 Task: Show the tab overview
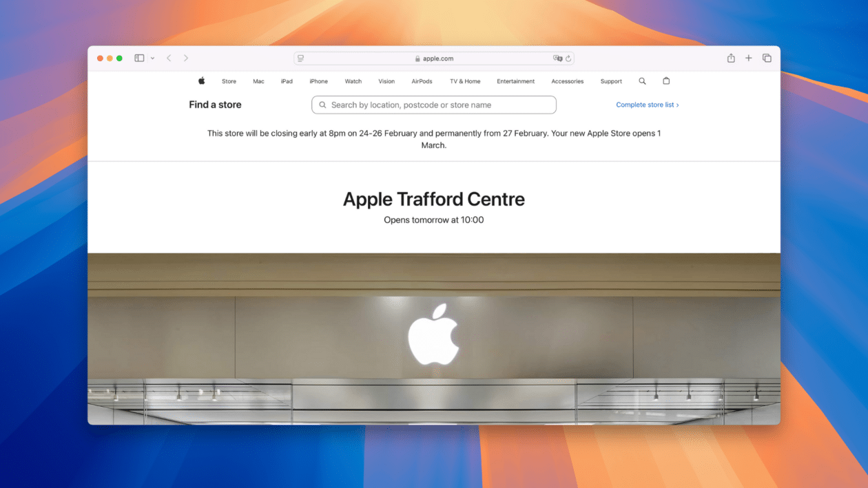[767, 59]
